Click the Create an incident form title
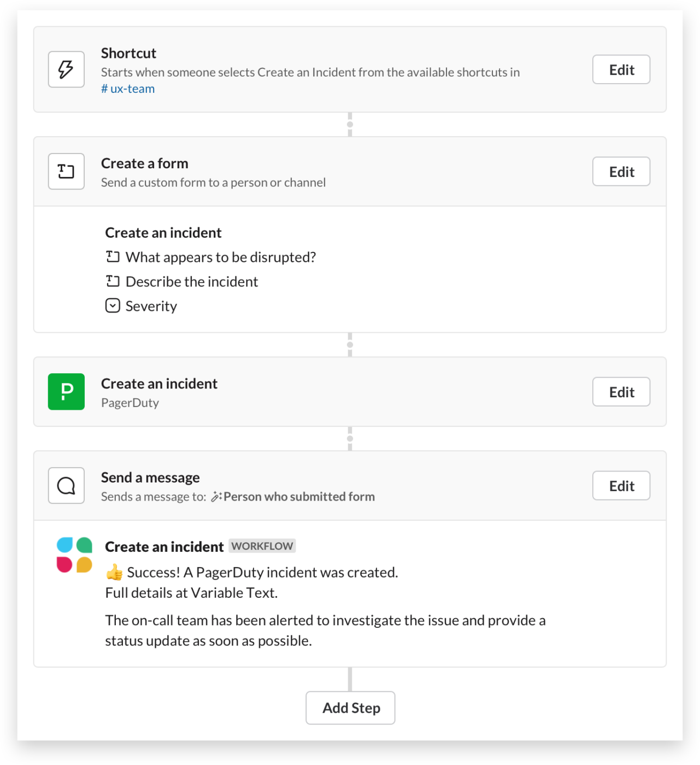Viewport: 700px width, 765px height. coord(163,233)
